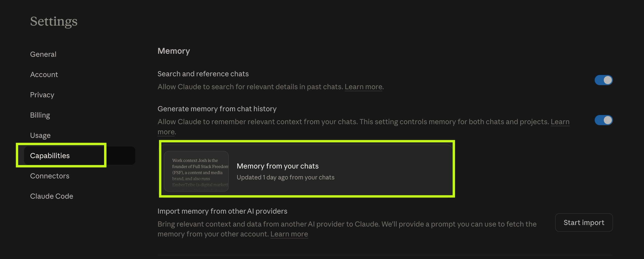
Task: Open the Connectors settings section
Action: (x=50, y=176)
